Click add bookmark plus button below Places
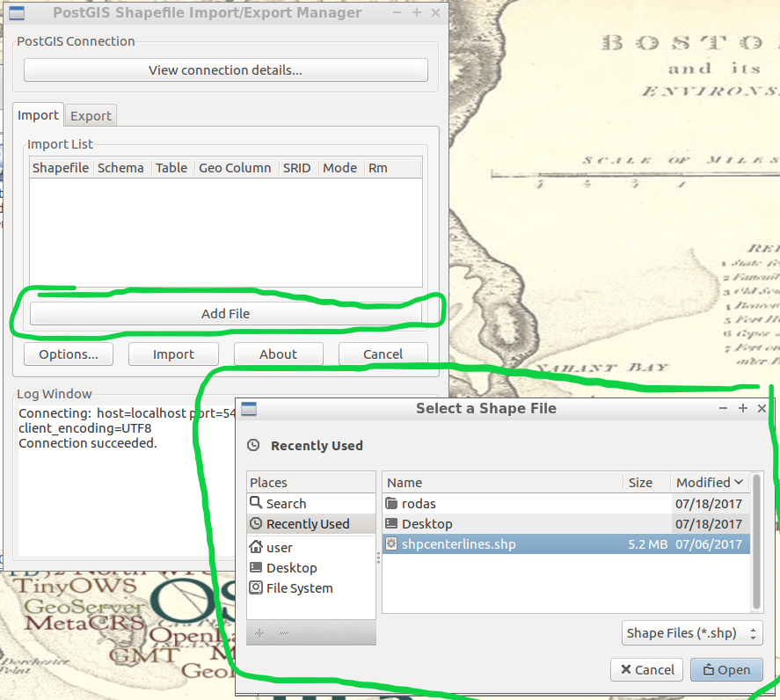The image size is (780, 700). tap(259, 633)
